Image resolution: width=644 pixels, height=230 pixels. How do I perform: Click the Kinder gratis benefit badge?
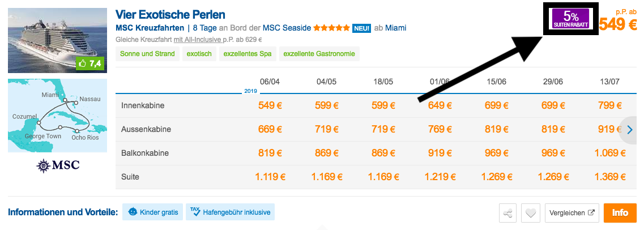click(153, 212)
